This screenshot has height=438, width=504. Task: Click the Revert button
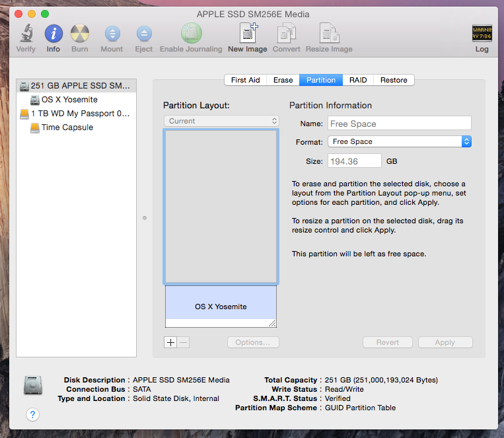[388, 342]
